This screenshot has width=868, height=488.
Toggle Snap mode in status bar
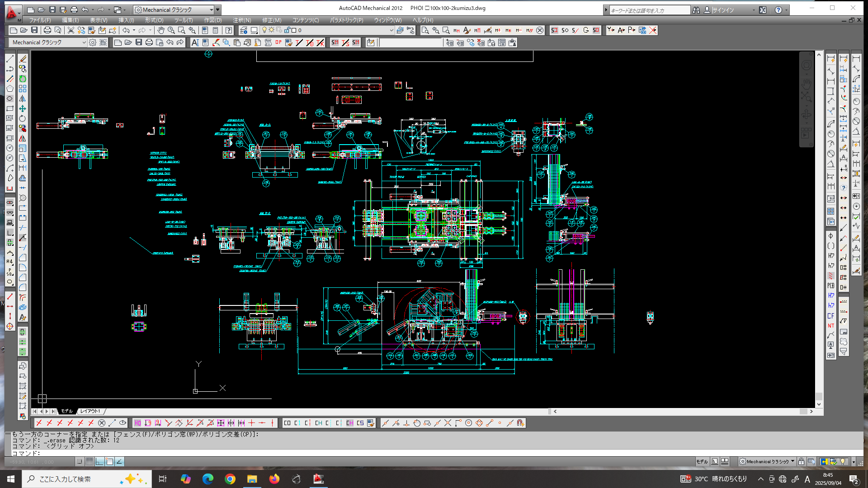(80, 461)
